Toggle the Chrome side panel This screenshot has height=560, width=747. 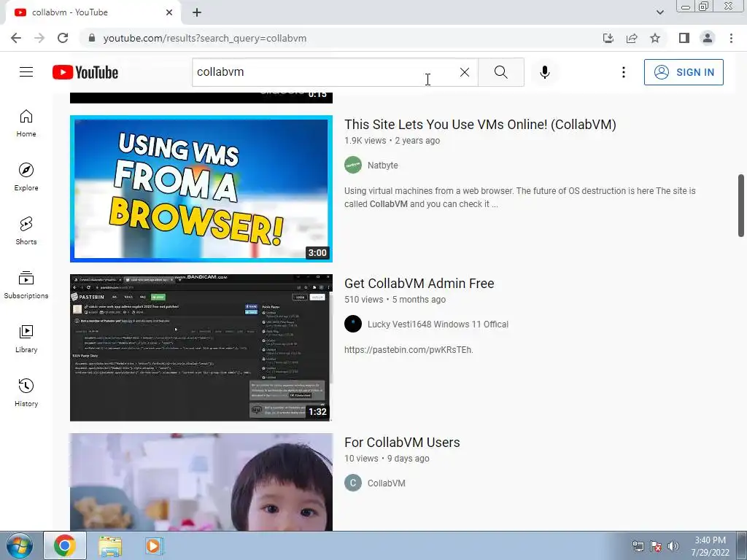coord(684,38)
